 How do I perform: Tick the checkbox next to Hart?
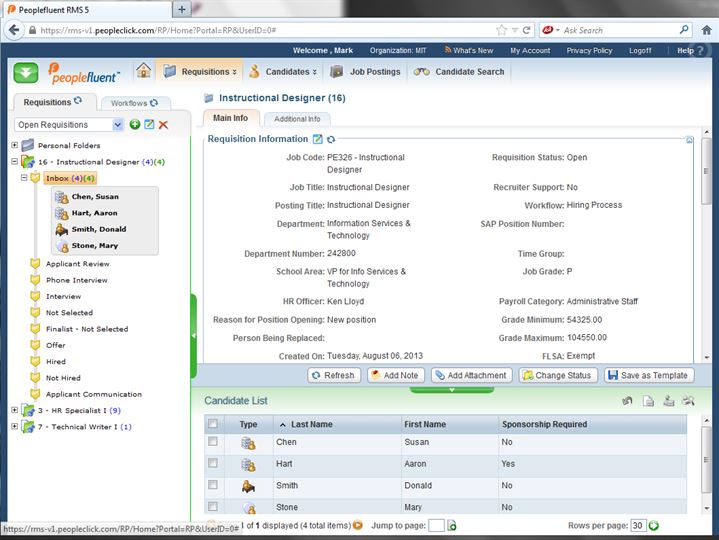pos(212,463)
